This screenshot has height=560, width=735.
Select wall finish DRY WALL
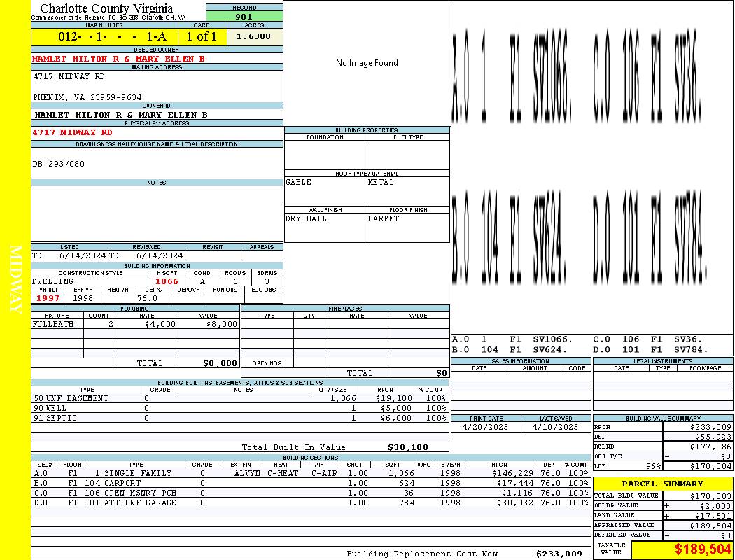click(306, 219)
